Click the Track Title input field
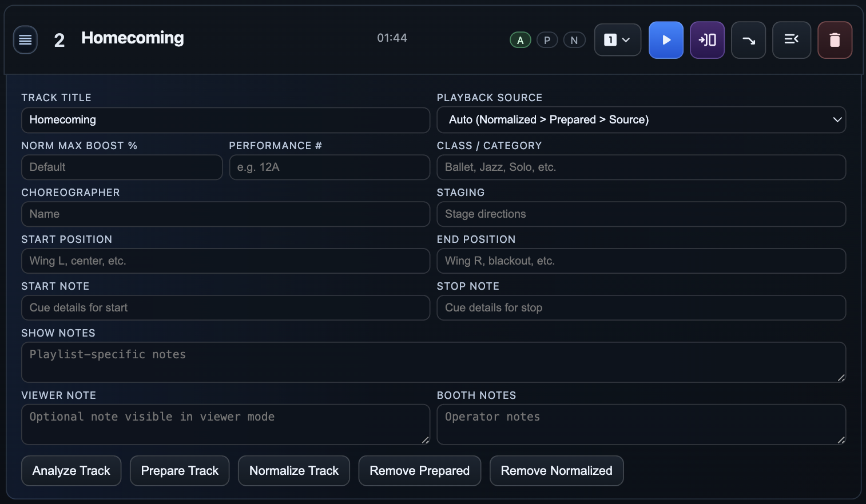The width and height of the screenshot is (866, 504). (x=225, y=120)
